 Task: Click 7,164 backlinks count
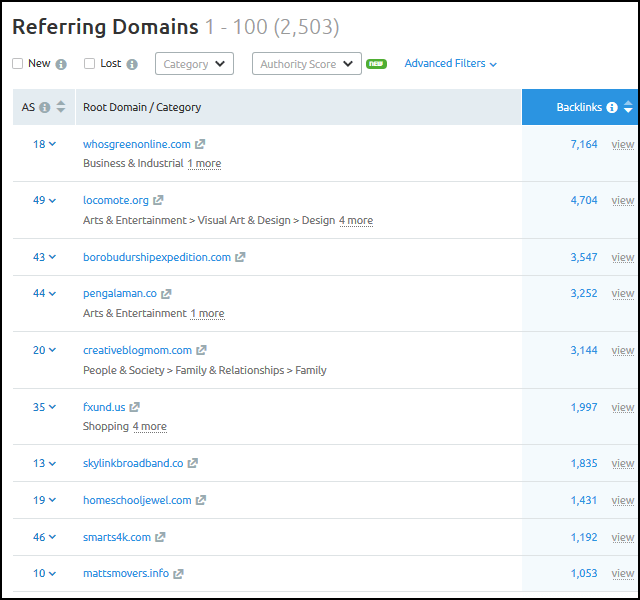coord(584,144)
